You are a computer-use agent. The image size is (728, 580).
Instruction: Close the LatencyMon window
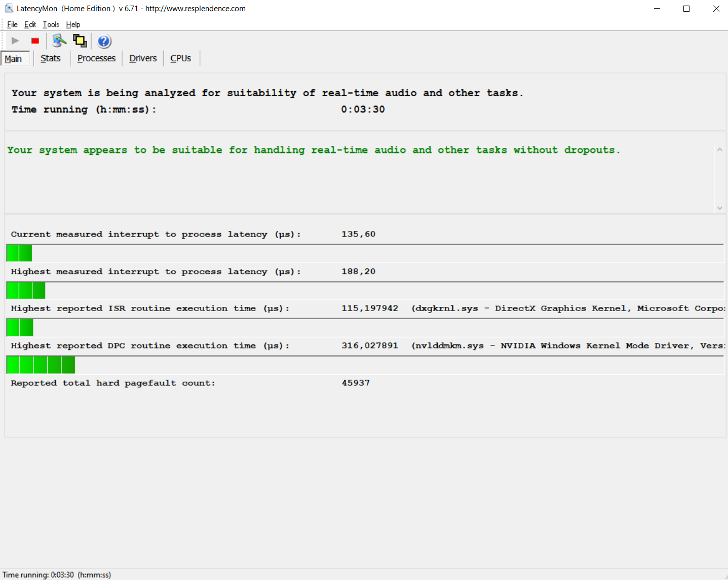pos(716,8)
